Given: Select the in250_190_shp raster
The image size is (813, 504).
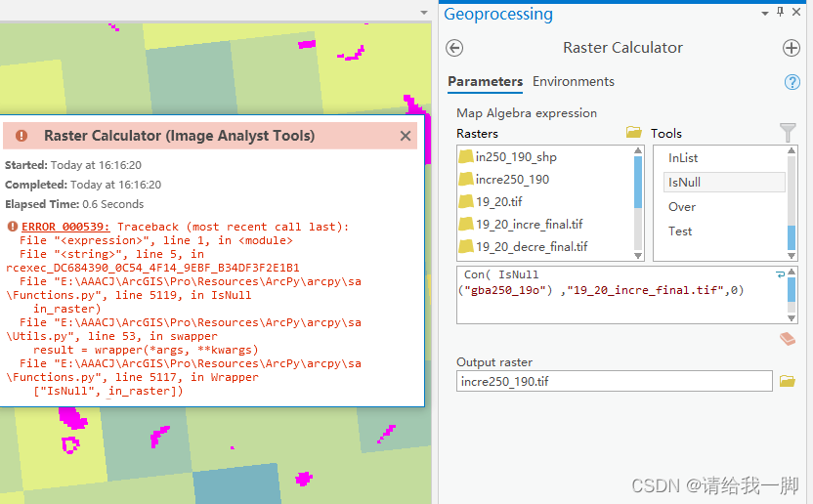Looking at the screenshot, I should click(x=516, y=157).
